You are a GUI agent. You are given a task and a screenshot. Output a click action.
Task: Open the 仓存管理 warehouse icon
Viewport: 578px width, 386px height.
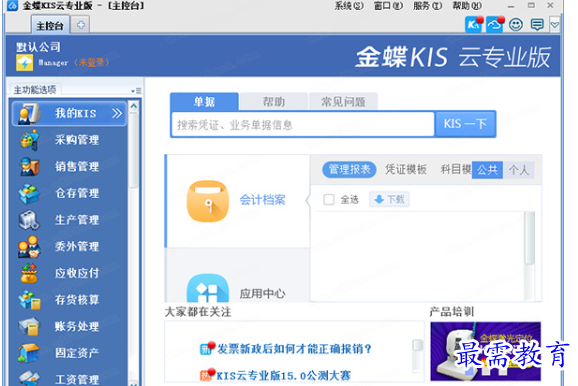[29, 193]
